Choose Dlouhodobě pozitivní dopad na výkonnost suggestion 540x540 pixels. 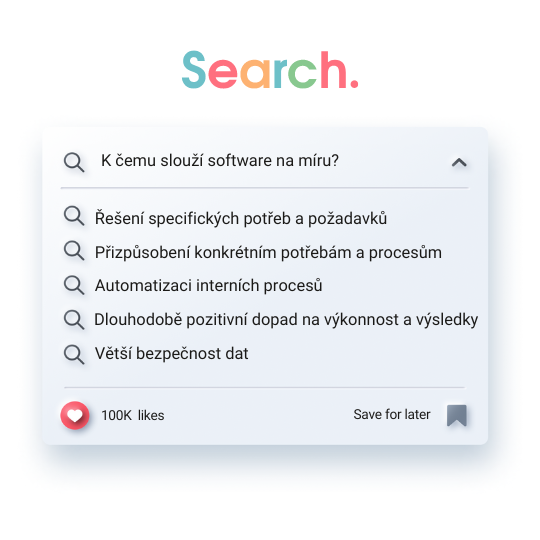pos(286,320)
